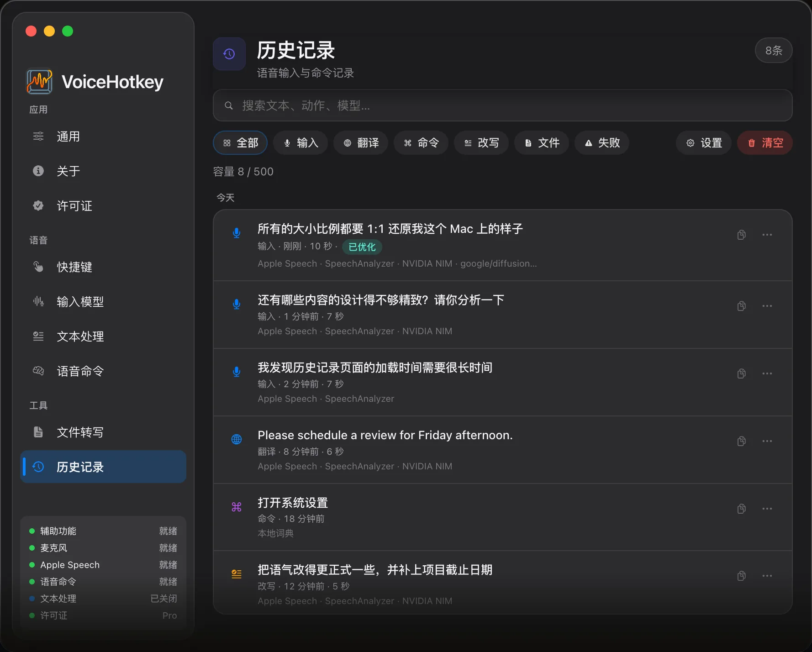Open record '还有哪些内容的设计得不够精致?请你分析一下'
The width and height of the screenshot is (812, 652).
[502, 315]
